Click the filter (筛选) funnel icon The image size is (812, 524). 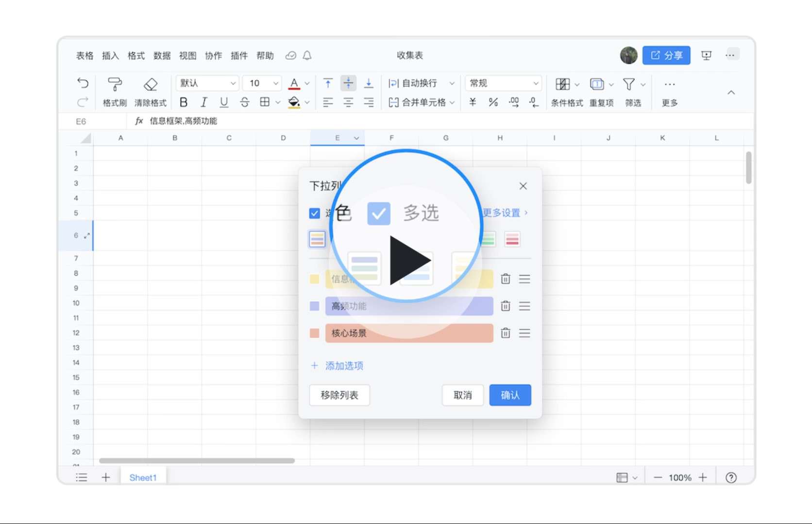(x=629, y=84)
